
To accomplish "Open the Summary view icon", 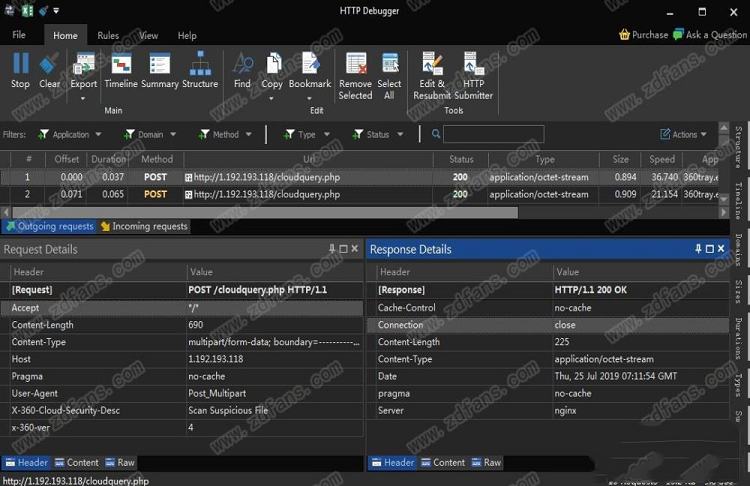I will [159, 66].
